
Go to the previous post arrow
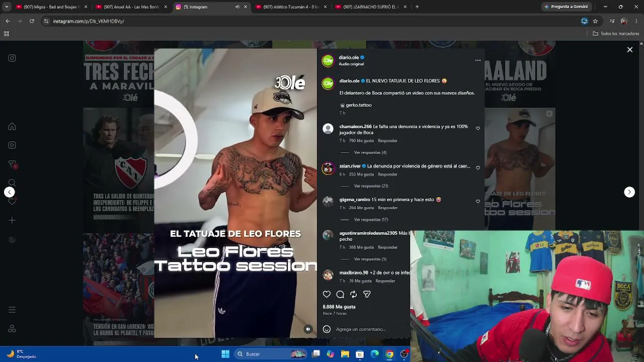click(x=9, y=192)
